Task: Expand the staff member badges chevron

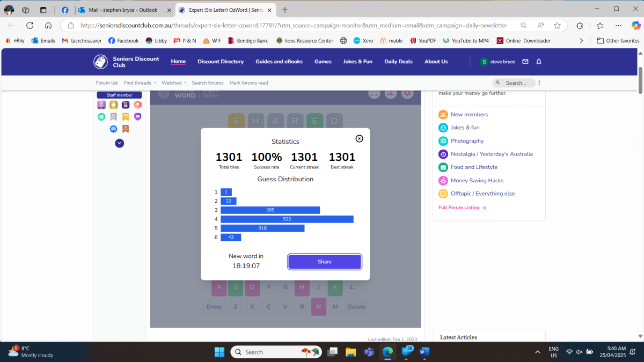Action: (x=120, y=143)
